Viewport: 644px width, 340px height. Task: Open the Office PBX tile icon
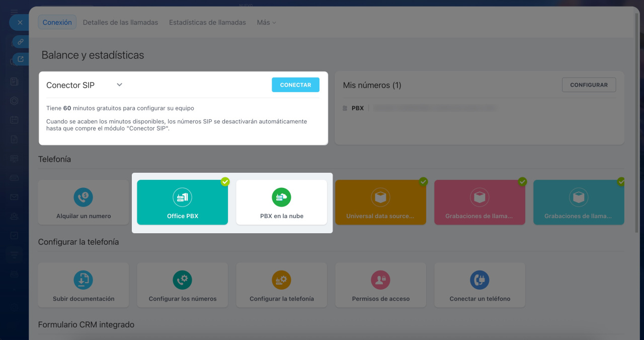(182, 197)
